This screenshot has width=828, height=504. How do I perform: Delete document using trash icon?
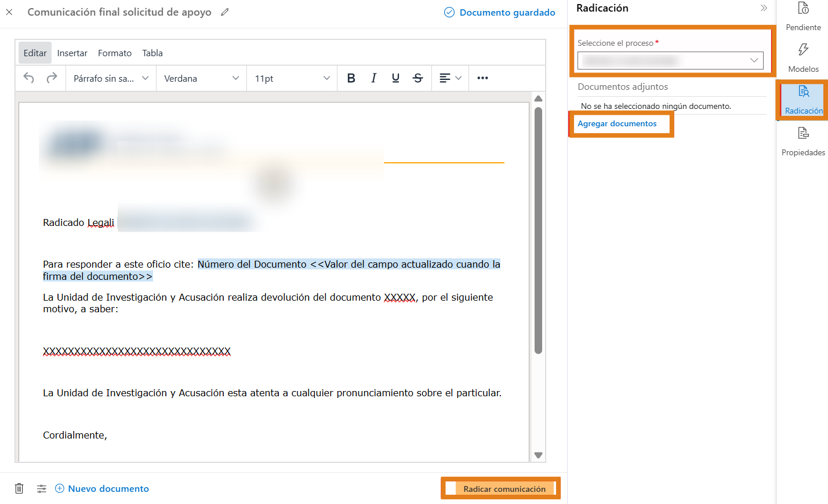point(19,488)
